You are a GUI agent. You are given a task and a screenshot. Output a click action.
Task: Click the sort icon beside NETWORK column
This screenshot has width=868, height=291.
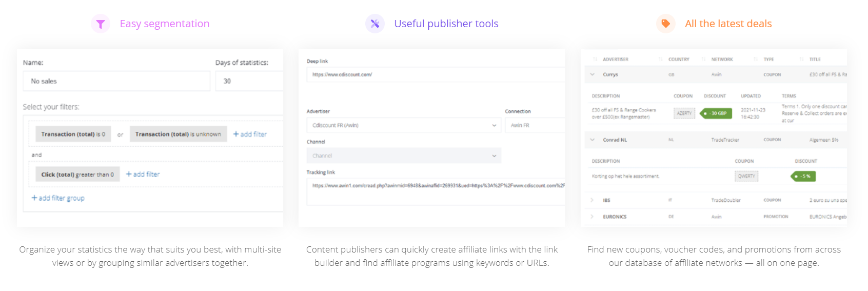click(x=704, y=60)
